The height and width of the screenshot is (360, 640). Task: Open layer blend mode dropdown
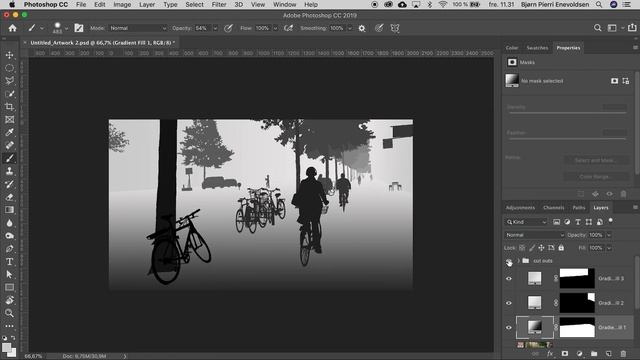pyautogui.click(x=534, y=235)
